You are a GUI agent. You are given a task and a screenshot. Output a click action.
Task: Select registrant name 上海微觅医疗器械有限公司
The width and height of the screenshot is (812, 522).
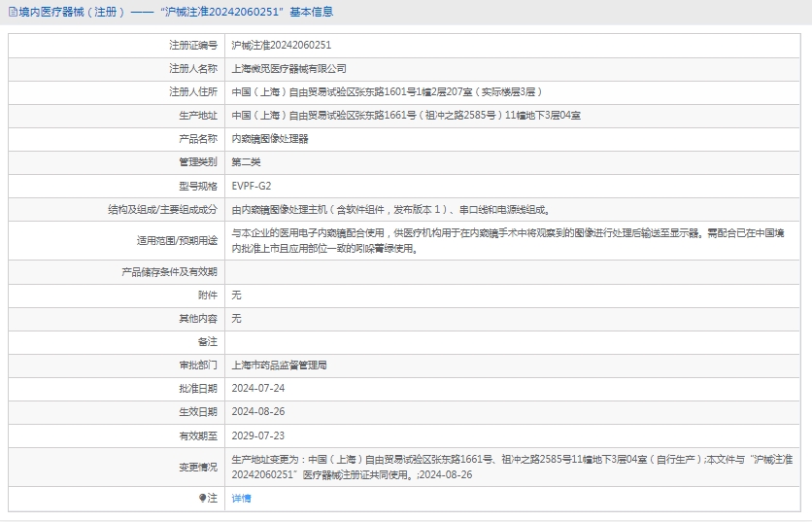[x=288, y=69]
